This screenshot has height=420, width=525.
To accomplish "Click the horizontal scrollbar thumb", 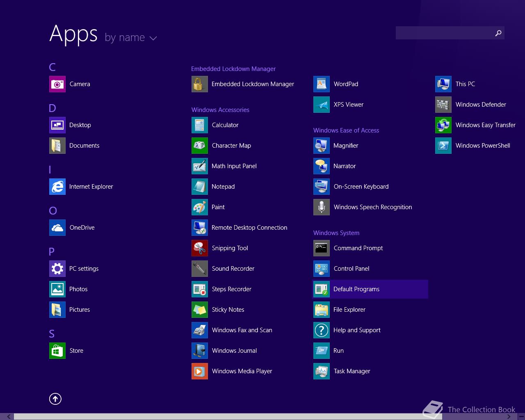I will [228, 417].
